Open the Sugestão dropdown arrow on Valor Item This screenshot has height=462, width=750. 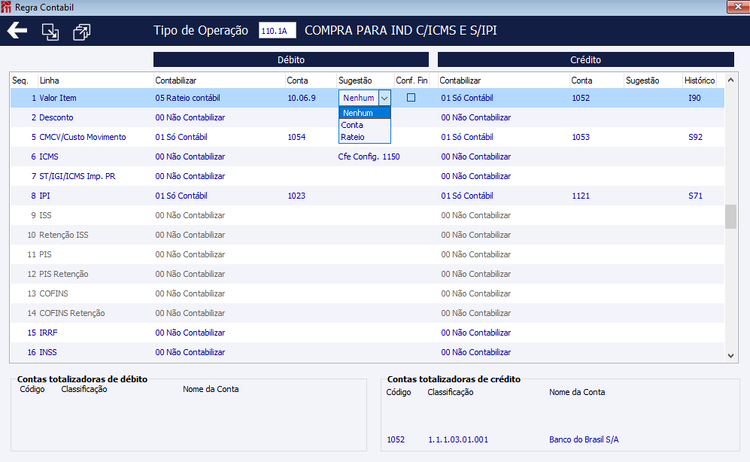(x=385, y=98)
